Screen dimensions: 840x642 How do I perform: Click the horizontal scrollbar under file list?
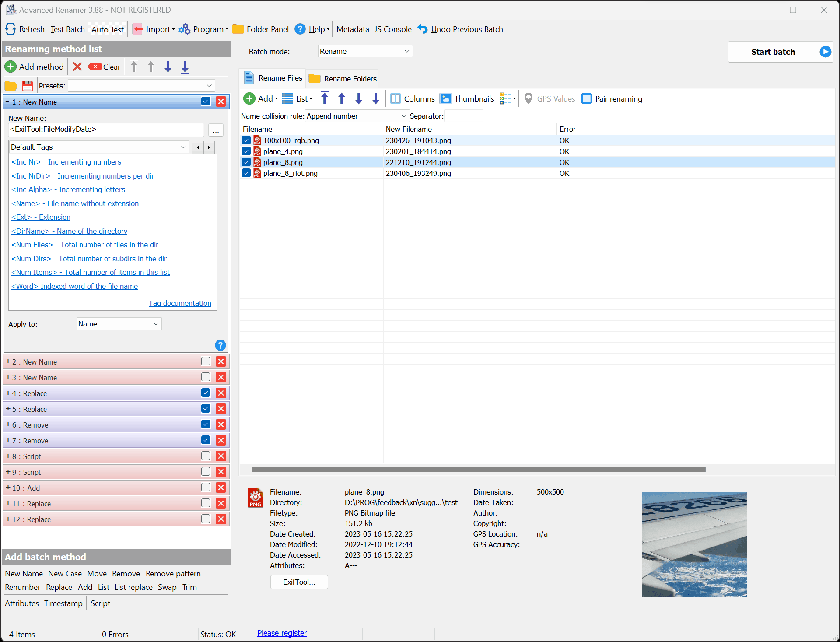pos(478,469)
